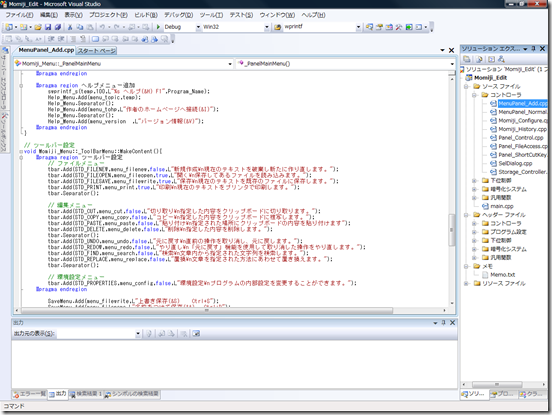Image resolution: width=552 pixels, height=415 pixels.
Task: Expand the リソース ファイル folder node
Action: pyautogui.click(x=466, y=283)
